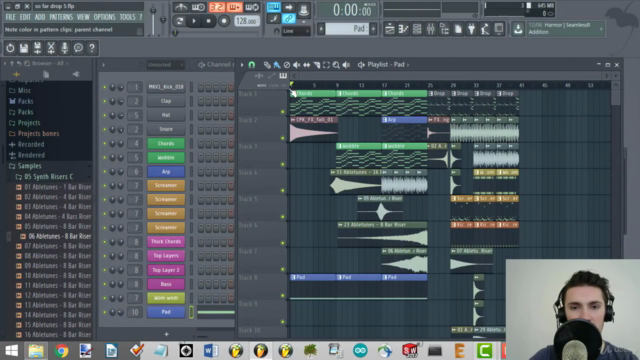Click the song position slider under transport
This screenshot has width=640, height=360.
pos(217,33)
